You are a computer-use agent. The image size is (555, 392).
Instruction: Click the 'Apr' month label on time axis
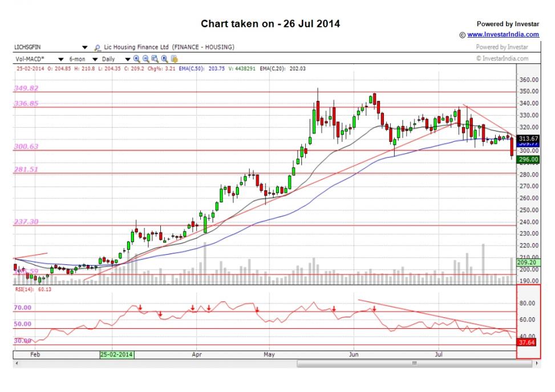click(x=197, y=354)
